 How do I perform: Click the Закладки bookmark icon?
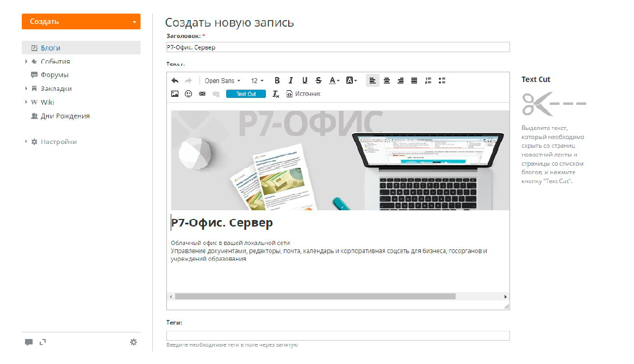[34, 89]
